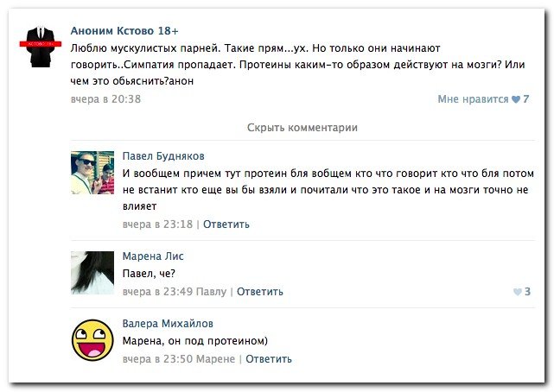Click comment timestamp вчера в 23:18
Screen dimensions: 554x392
click(x=157, y=224)
